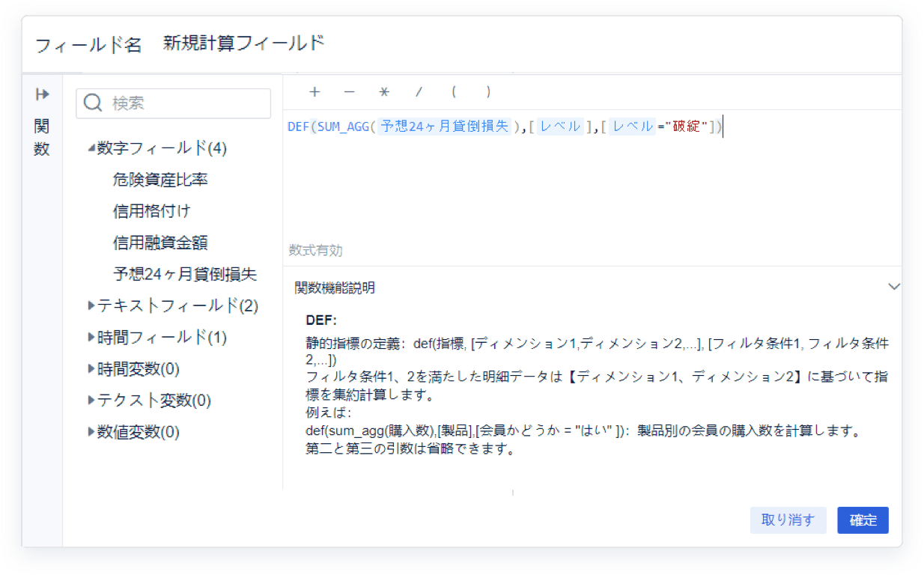The image size is (924, 575).
Task: Insert a minus operator into the formula
Action: click(x=349, y=91)
